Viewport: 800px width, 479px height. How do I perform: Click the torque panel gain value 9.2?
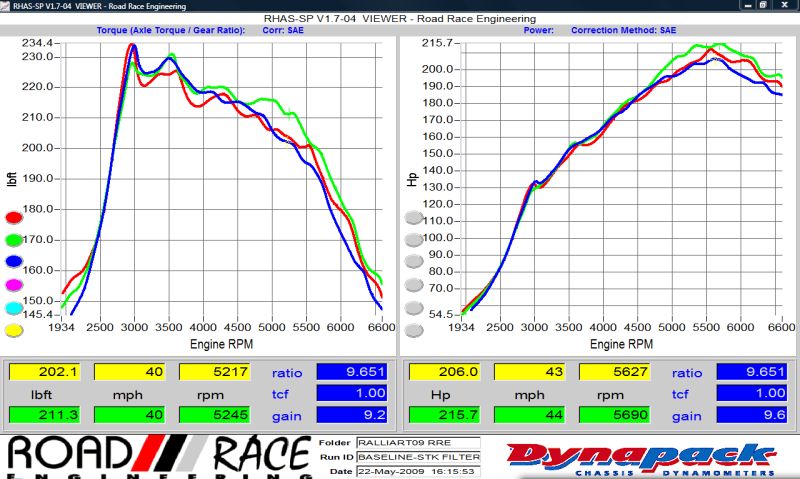[351, 415]
